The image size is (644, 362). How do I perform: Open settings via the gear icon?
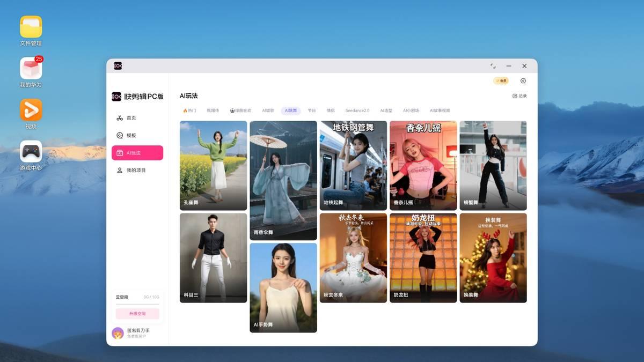(523, 81)
